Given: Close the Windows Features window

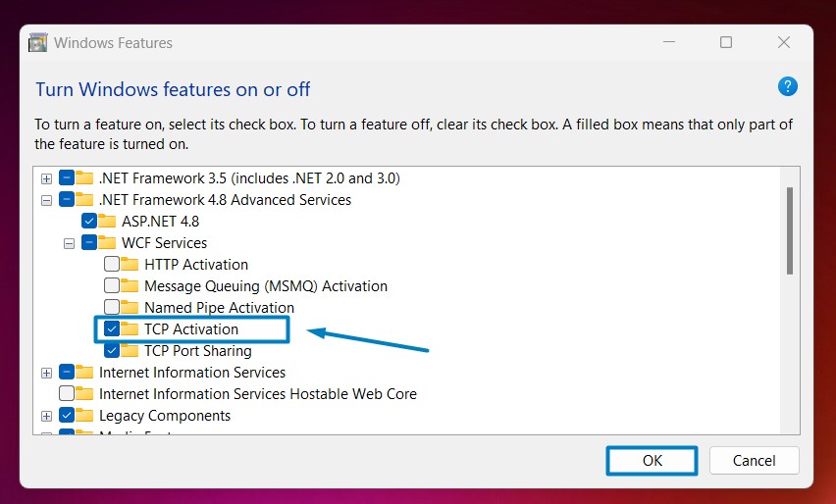Looking at the screenshot, I should pos(784,42).
